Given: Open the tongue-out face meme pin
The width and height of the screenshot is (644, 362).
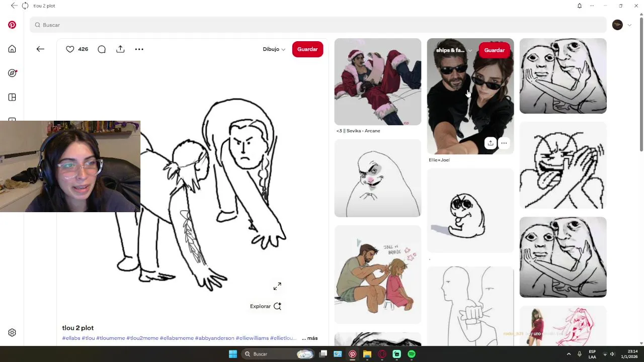Looking at the screenshot, I should [563, 165].
